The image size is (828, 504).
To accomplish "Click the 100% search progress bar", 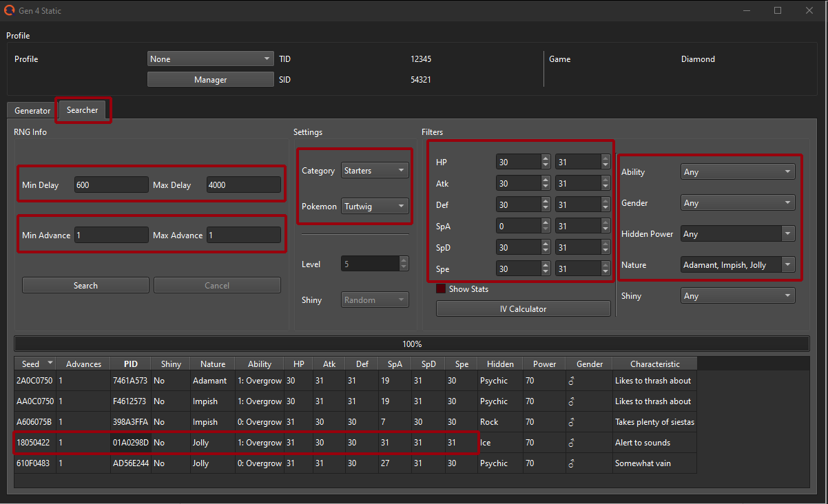I will (412, 344).
